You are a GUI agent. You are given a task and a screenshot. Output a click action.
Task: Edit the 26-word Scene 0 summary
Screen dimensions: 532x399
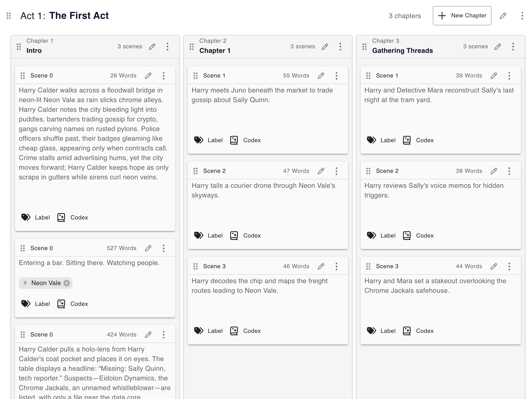(148, 75)
